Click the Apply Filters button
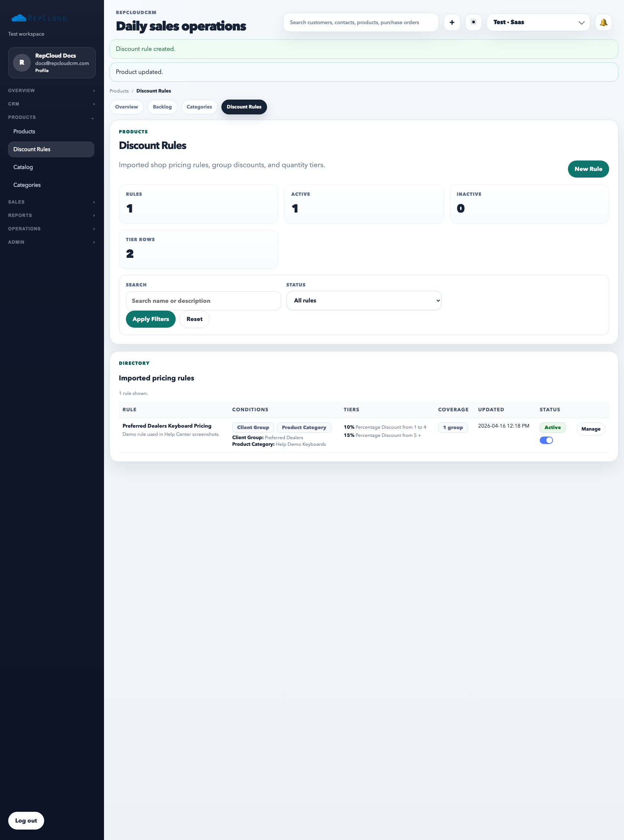The width and height of the screenshot is (624, 840). tap(151, 319)
